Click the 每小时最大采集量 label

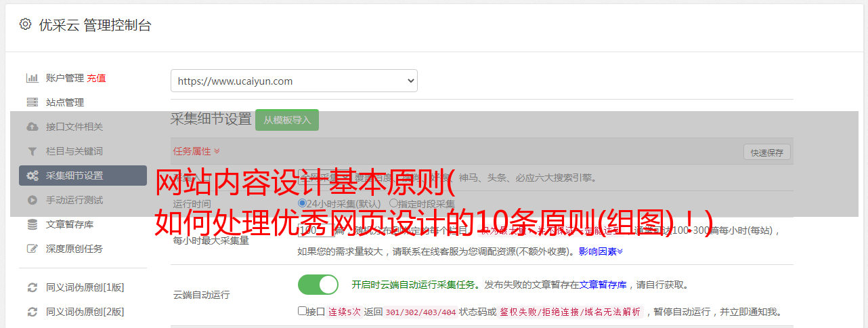coord(211,241)
